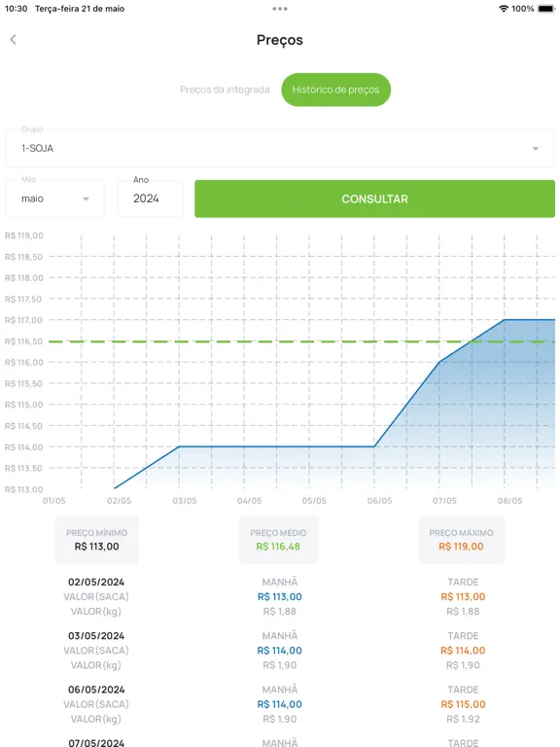Go back using the back arrow

14,40
